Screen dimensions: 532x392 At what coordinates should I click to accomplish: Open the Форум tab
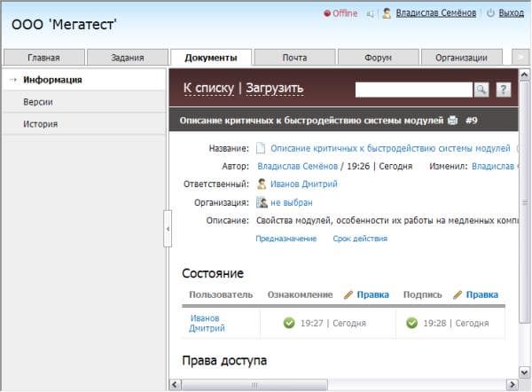pos(378,58)
